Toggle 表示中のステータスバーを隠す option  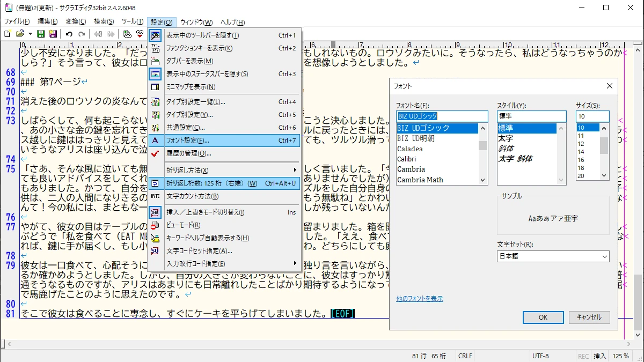[207, 74]
